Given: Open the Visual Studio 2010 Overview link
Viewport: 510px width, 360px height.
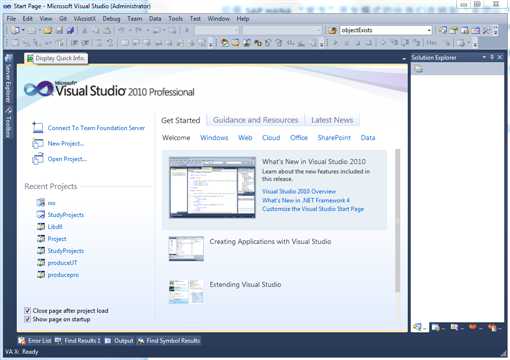Looking at the screenshot, I should (299, 191).
